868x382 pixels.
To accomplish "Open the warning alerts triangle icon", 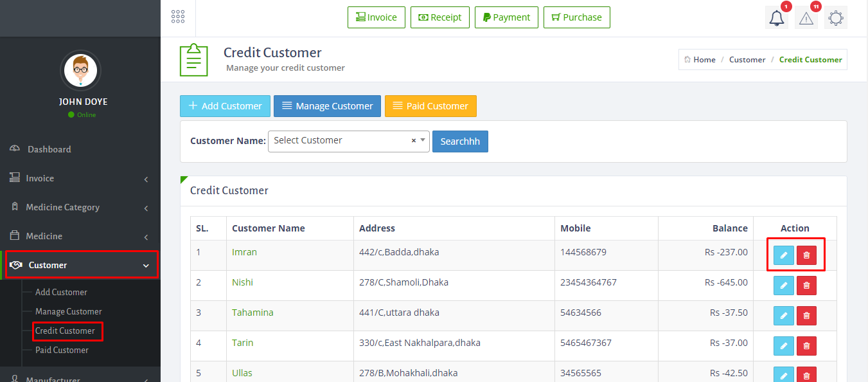I will (x=806, y=18).
